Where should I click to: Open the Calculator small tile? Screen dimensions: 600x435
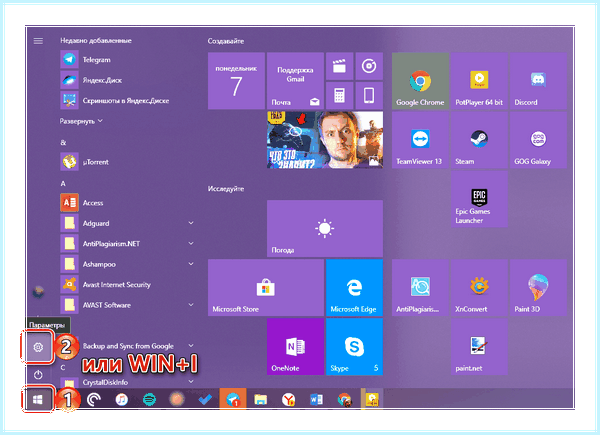[x=339, y=96]
